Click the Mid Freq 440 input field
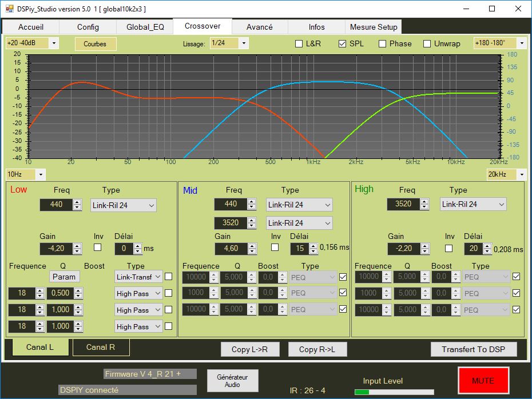This screenshot has width=532, height=399. coord(229,204)
